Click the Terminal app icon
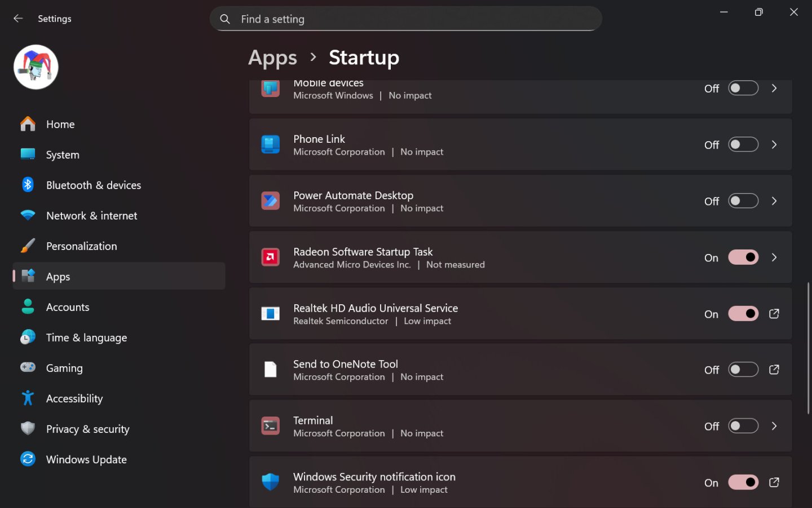 click(x=271, y=426)
